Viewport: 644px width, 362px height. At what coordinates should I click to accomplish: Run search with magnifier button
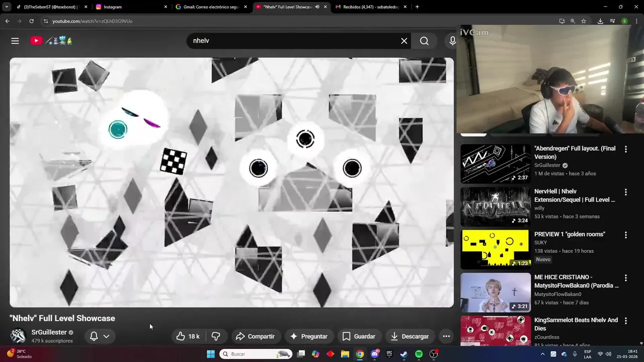click(x=424, y=41)
